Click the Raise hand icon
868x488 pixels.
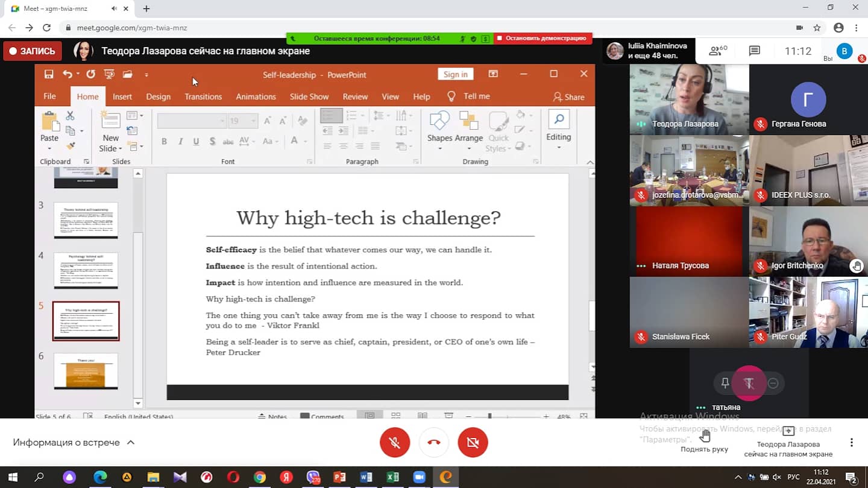click(x=704, y=436)
